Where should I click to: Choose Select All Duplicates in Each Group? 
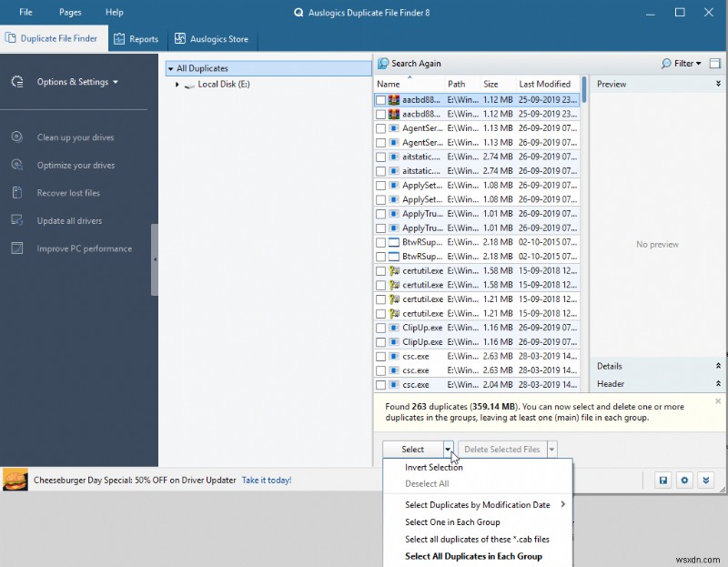pyautogui.click(x=476, y=556)
